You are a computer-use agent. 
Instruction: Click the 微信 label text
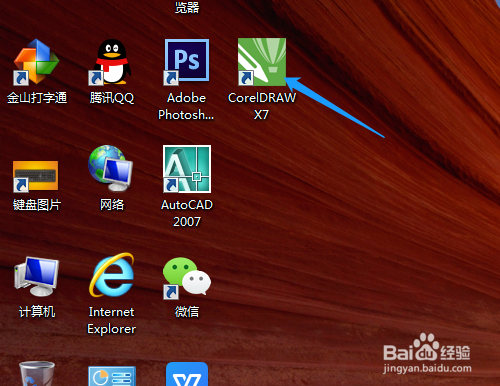coord(187,312)
